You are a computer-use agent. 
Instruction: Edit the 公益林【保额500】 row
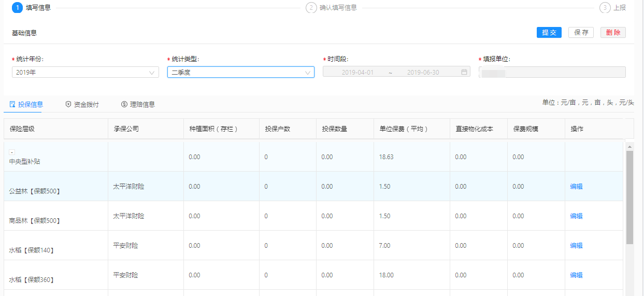coord(576,187)
